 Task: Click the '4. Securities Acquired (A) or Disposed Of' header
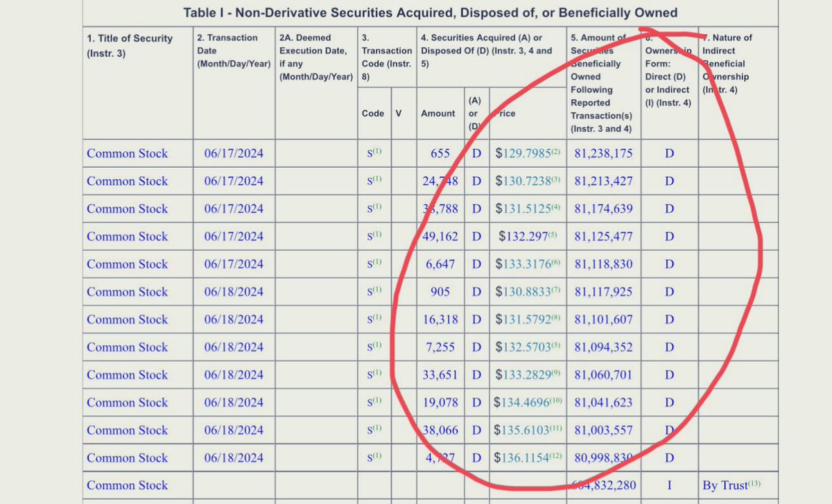coord(486,51)
